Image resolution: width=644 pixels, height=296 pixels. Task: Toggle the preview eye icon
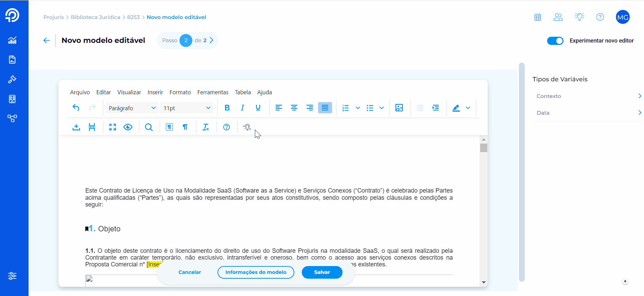pos(128,127)
